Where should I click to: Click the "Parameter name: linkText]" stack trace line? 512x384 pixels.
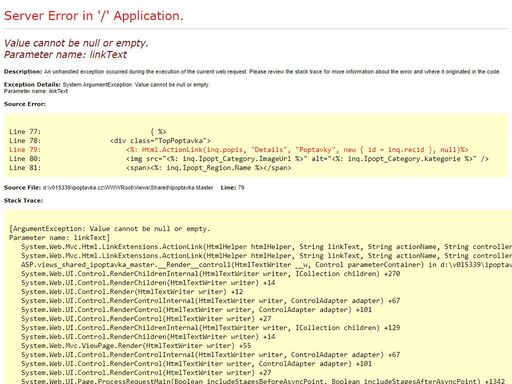tap(59, 238)
